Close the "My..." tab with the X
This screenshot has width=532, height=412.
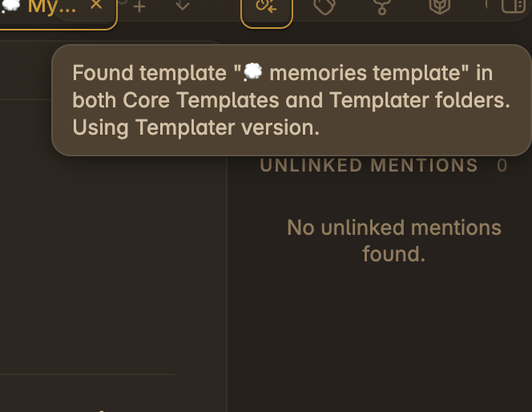click(96, 5)
